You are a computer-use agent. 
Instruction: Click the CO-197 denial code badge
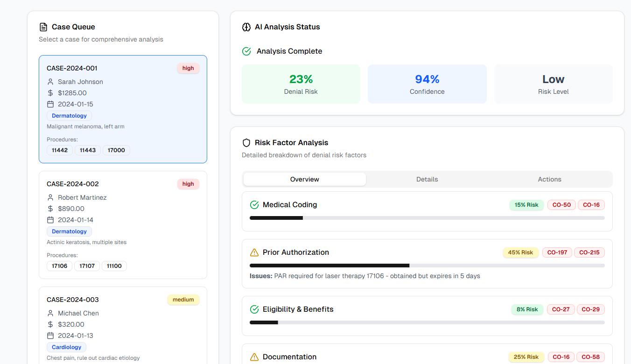[557, 252]
